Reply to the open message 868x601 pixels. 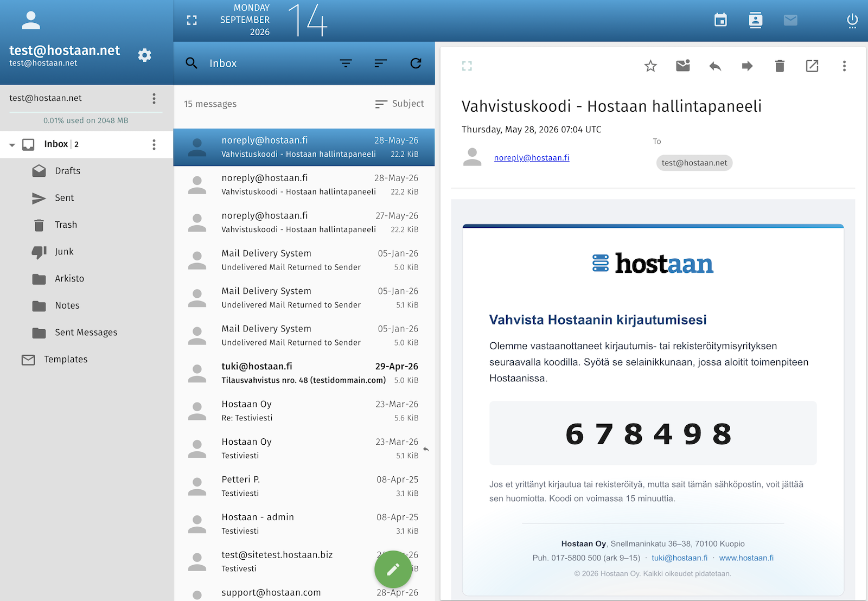tap(715, 66)
